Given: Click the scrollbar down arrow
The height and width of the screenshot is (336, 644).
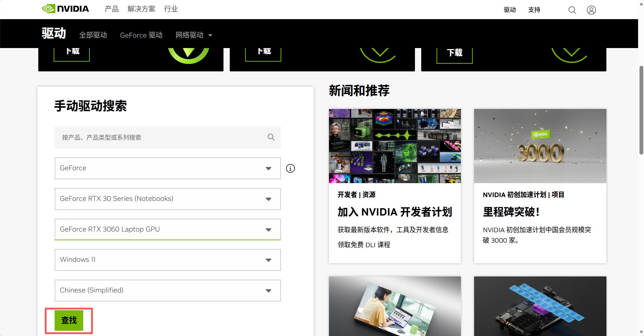Looking at the screenshot, I should (641, 332).
